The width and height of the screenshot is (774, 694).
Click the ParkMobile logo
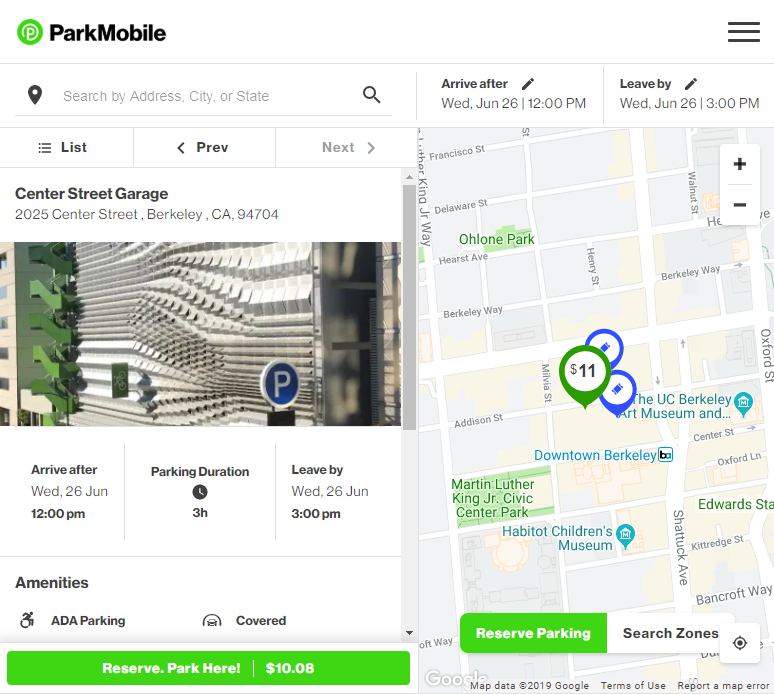point(92,33)
